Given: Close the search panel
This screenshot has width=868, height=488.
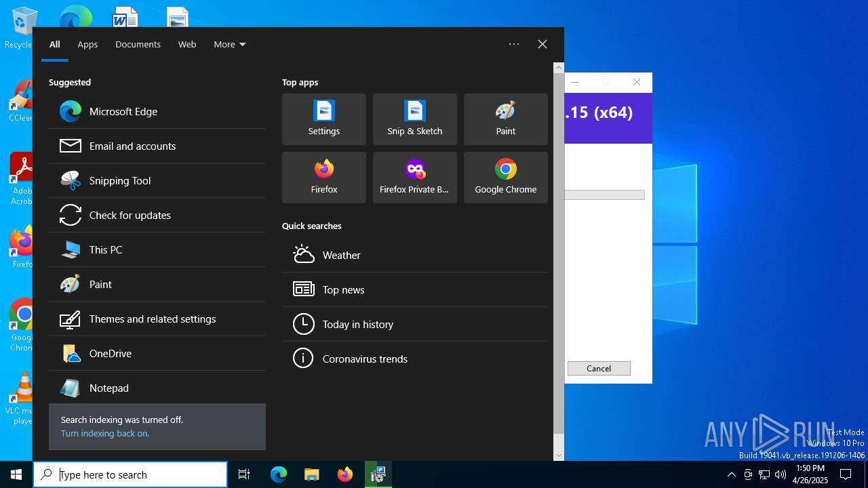Looking at the screenshot, I should 542,44.
